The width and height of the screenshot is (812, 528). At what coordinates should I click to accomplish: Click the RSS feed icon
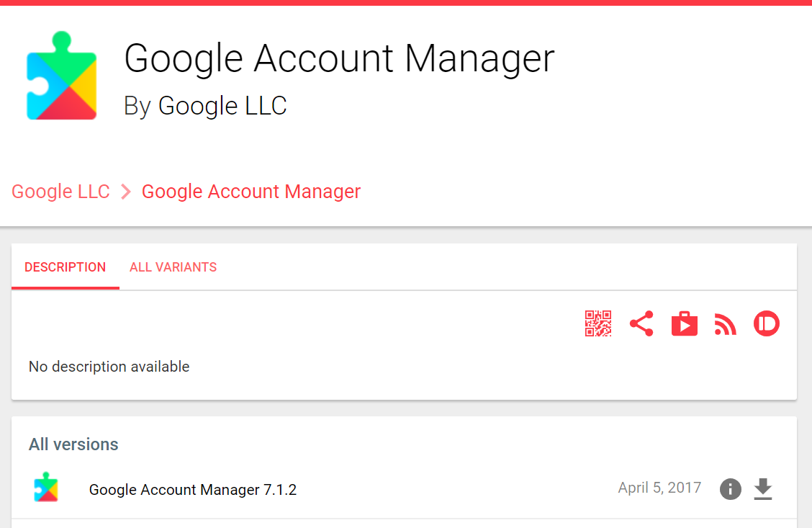[726, 324]
